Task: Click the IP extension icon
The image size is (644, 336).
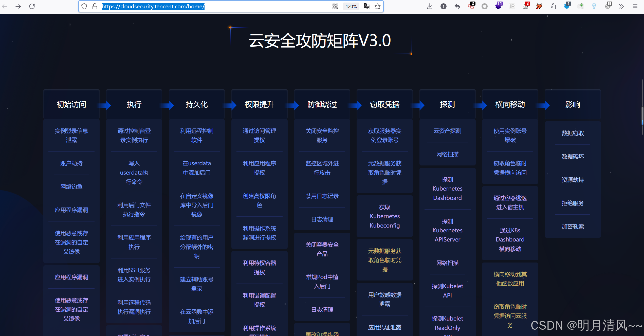Action: point(512,6)
